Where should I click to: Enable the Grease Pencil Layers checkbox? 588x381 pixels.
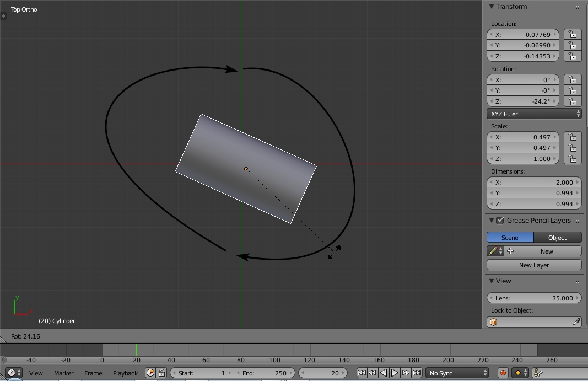tap(499, 220)
